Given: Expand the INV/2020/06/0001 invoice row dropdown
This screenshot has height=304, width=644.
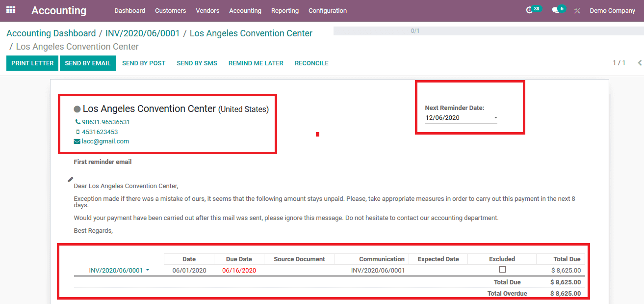Looking at the screenshot, I should tap(148, 271).
